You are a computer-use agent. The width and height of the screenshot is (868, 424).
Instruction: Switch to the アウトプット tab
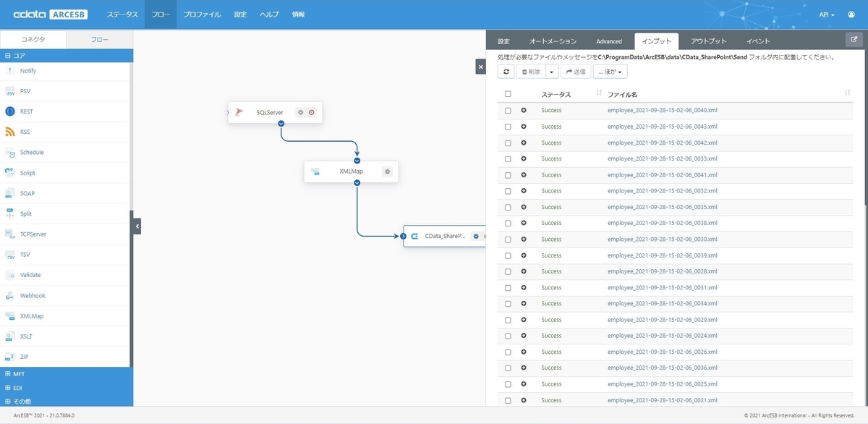(709, 41)
